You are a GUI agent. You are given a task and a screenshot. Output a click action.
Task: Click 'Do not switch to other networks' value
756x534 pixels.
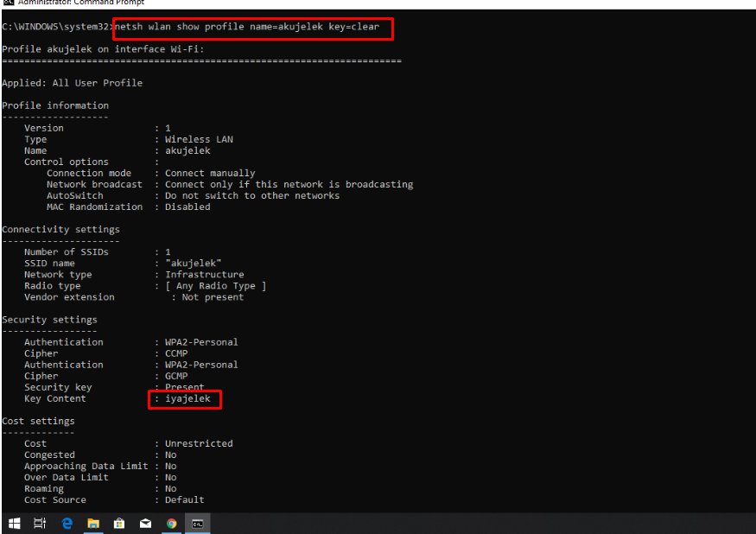click(x=252, y=195)
